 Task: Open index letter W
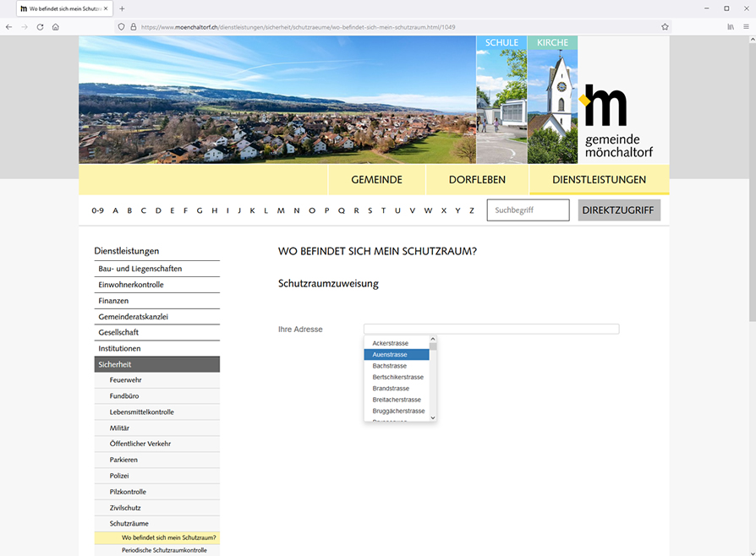[x=428, y=210]
